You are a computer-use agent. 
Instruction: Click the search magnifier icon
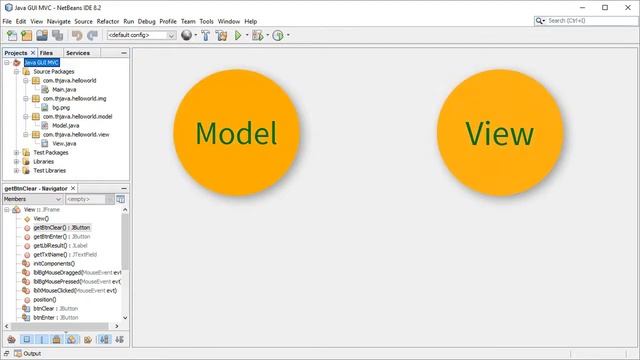(x=539, y=21)
